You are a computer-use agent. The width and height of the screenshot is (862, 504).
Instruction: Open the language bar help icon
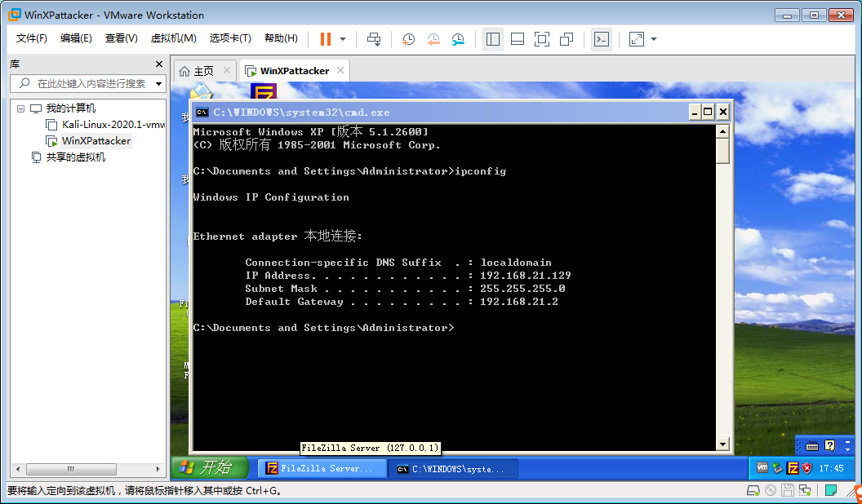point(829,445)
